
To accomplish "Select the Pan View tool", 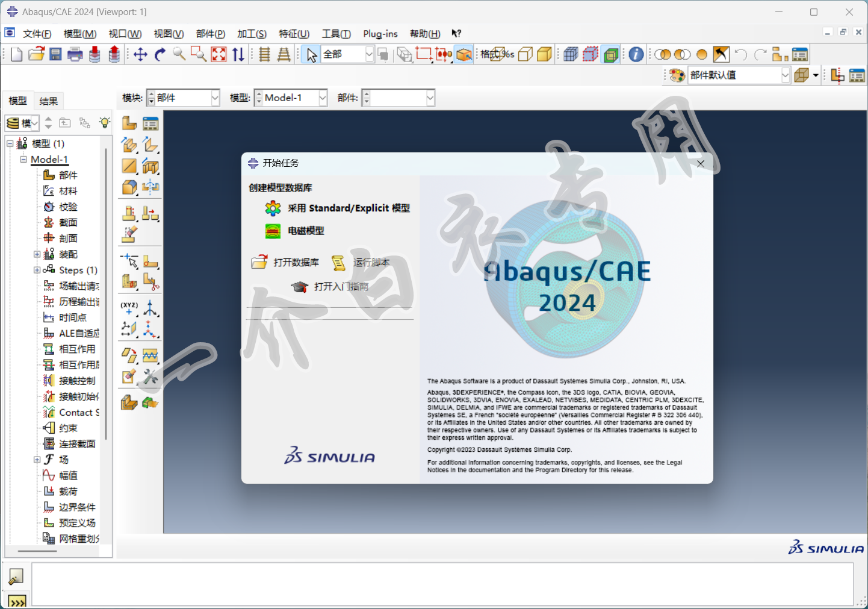I will pyautogui.click(x=140, y=55).
